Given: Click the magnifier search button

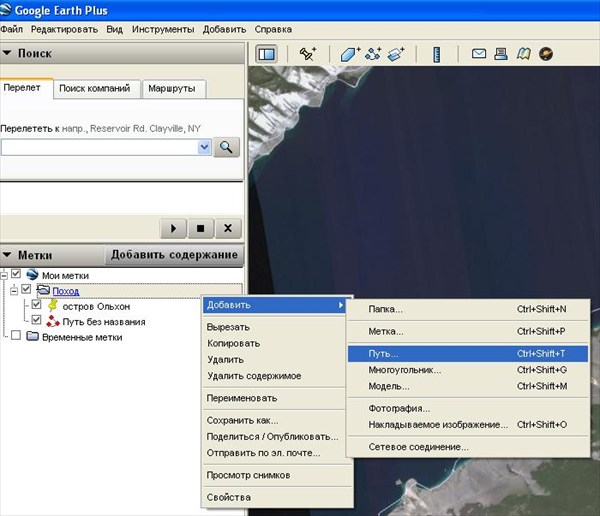Looking at the screenshot, I should [x=226, y=147].
